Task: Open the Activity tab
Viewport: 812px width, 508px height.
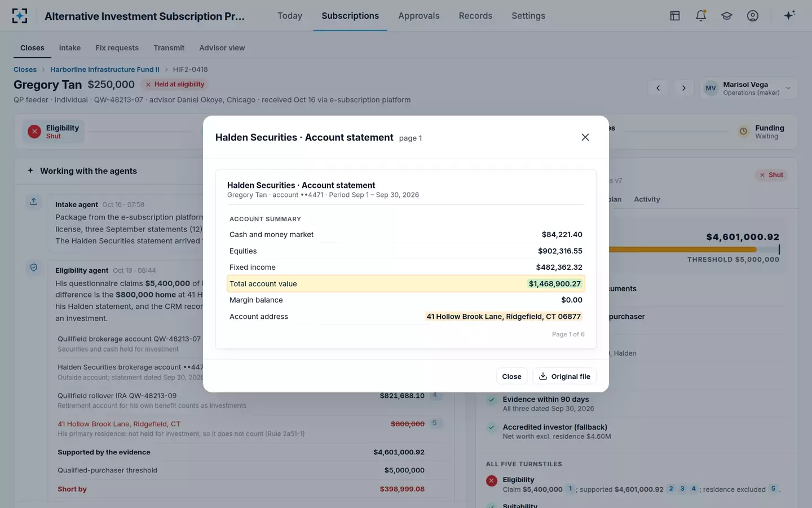Action: [x=647, y=199]
